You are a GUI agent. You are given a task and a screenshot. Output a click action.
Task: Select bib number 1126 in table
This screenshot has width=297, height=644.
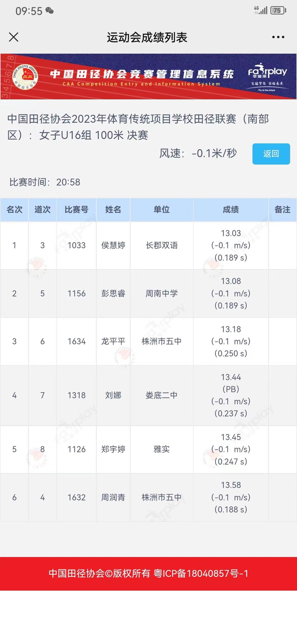coord(76,449)
